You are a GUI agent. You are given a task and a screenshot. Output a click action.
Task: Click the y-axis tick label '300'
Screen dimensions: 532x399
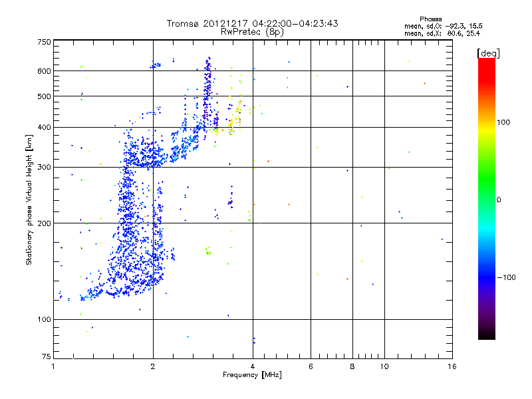(45, 168)
